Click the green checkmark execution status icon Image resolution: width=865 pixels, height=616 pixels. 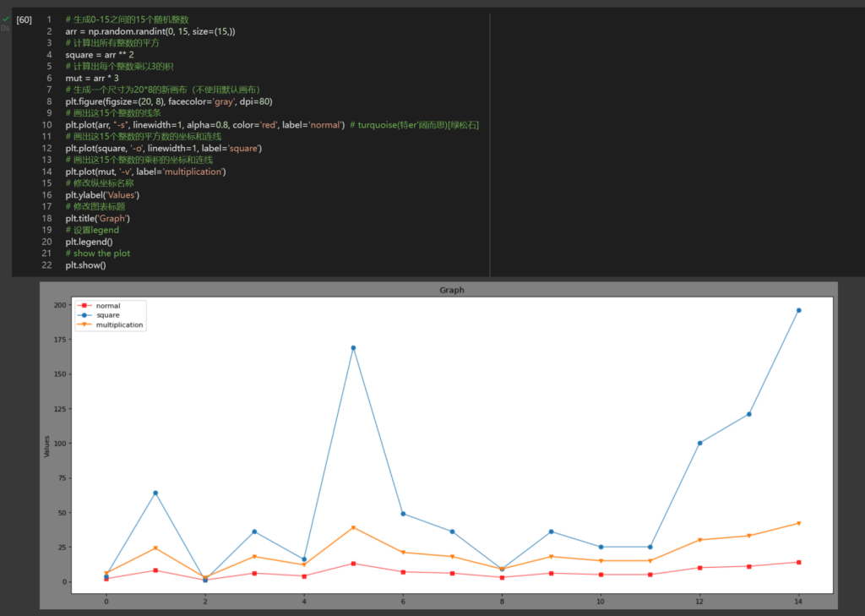(6, 19)
